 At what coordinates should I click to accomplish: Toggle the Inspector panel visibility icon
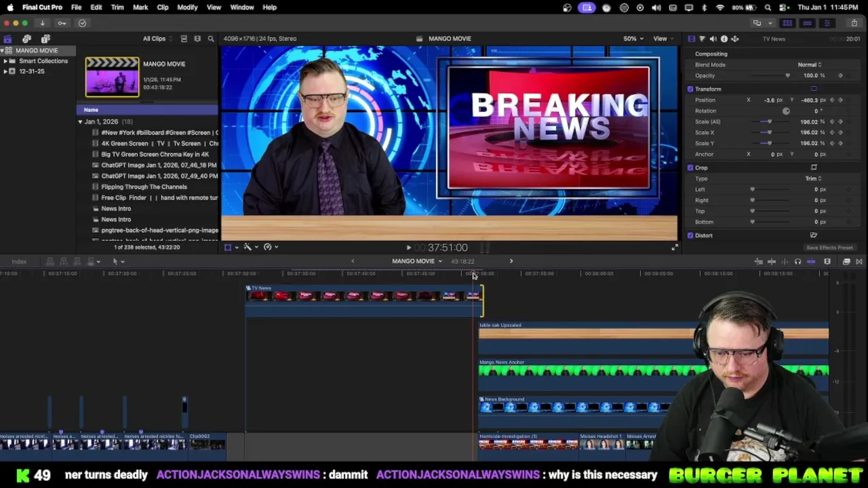point(827,23)
